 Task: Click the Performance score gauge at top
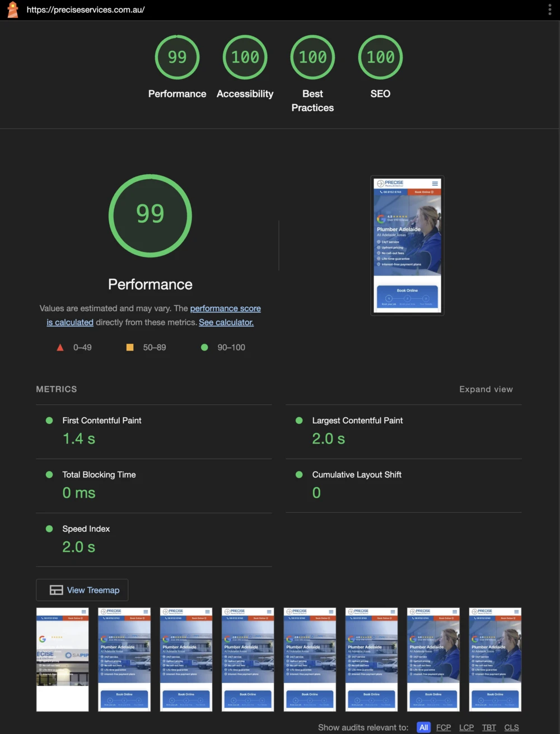point(177,57)
